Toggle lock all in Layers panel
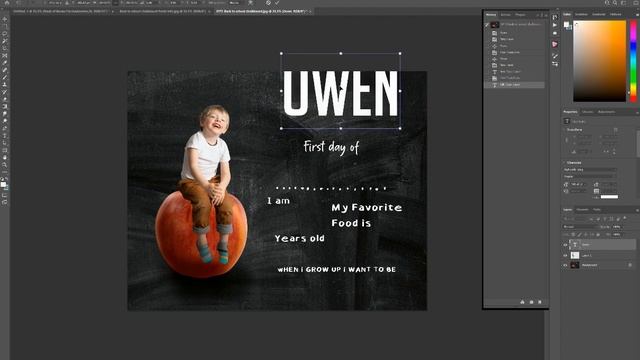640x360 pixels. (x=598, y=234)
